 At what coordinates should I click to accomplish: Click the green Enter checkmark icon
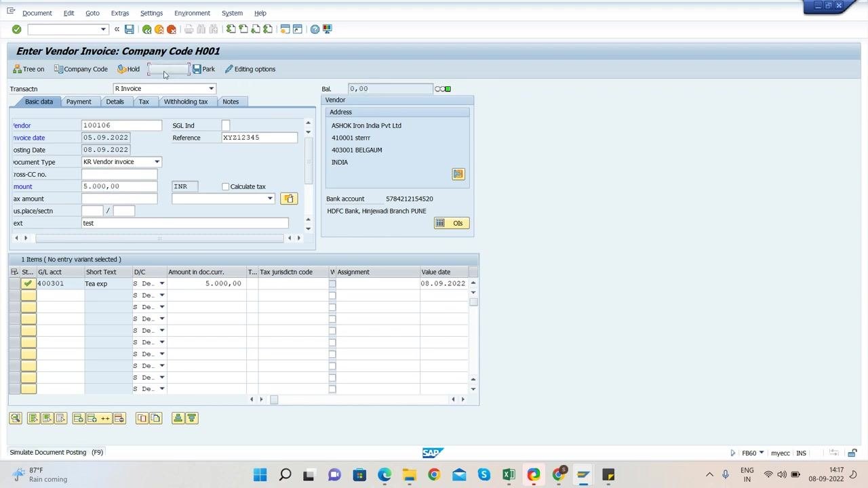click(16, 29)
